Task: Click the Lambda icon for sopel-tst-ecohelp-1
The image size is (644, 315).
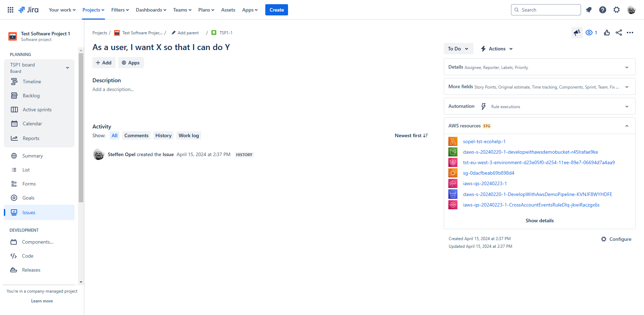Action: coord(453,141)
